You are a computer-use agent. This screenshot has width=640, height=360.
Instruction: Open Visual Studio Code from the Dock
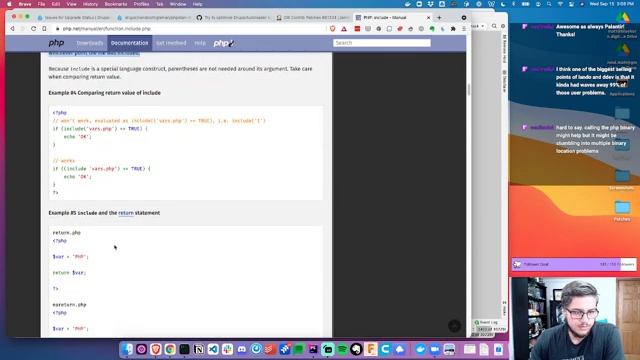coord(213,349)
